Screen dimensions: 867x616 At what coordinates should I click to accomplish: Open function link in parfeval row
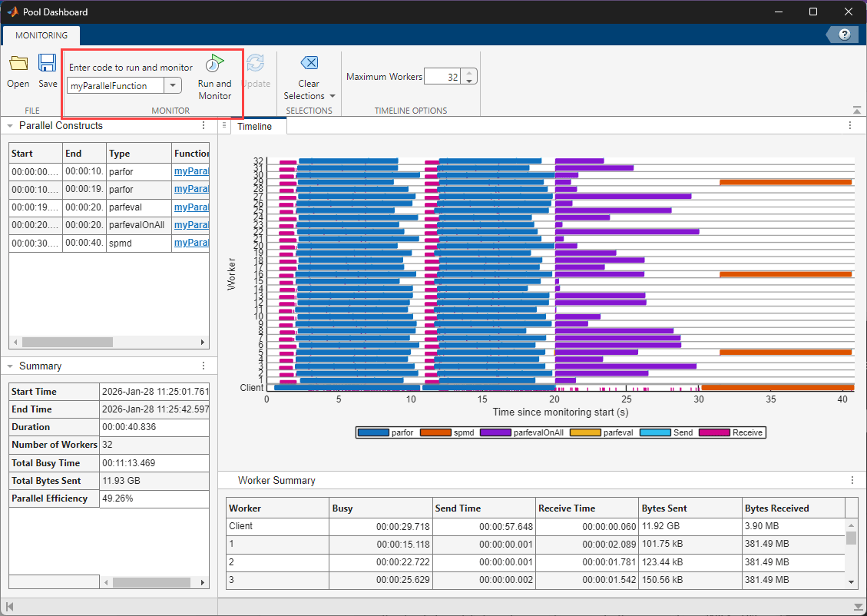[x=191, y=207]
